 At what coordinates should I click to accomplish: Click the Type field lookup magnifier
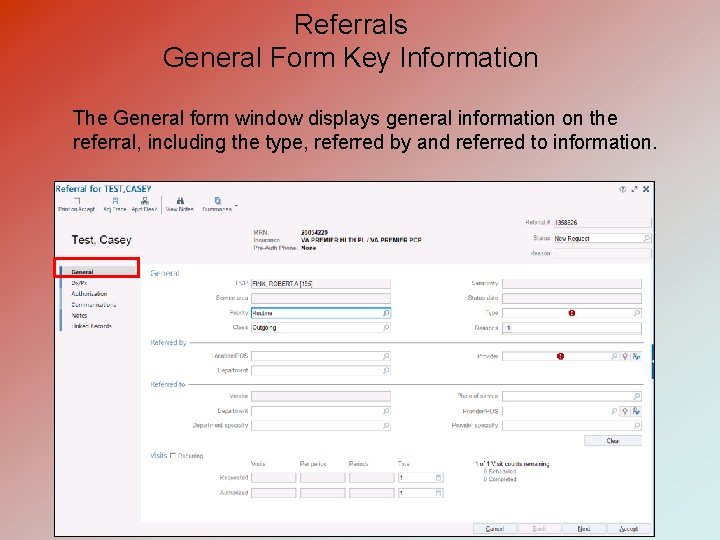[636, 313]
